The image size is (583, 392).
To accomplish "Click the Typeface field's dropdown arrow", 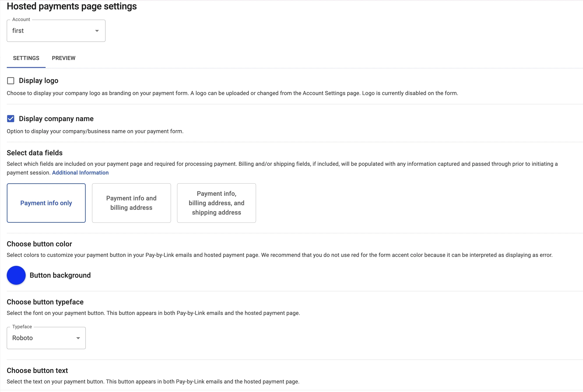I will (78, 338).
